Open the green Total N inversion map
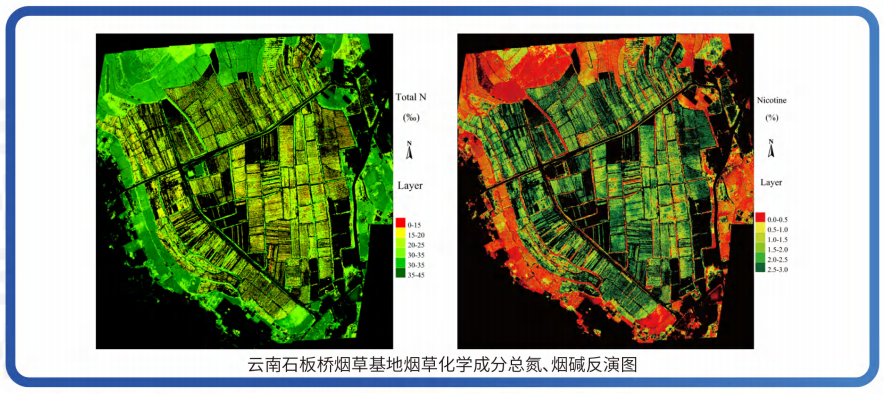 pos(244,191)
